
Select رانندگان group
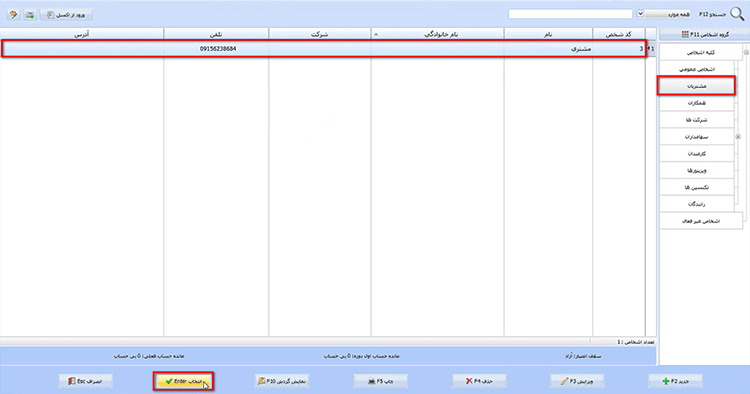pyautogui.click(x=697, y=204)
